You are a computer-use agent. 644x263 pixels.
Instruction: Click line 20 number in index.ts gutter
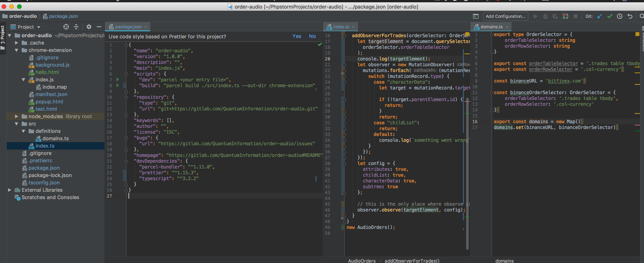pos(327,59)
